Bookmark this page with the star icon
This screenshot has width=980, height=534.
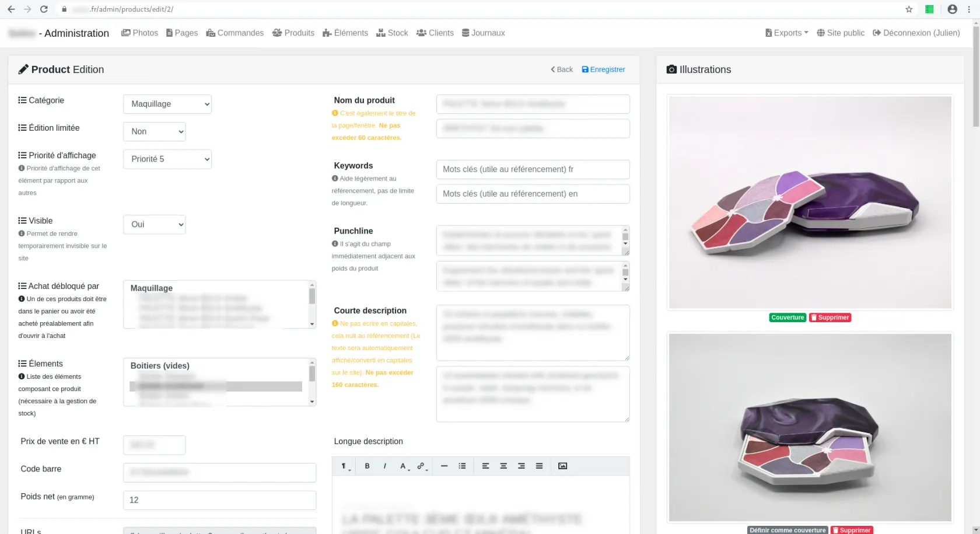(x=908, y=9)
